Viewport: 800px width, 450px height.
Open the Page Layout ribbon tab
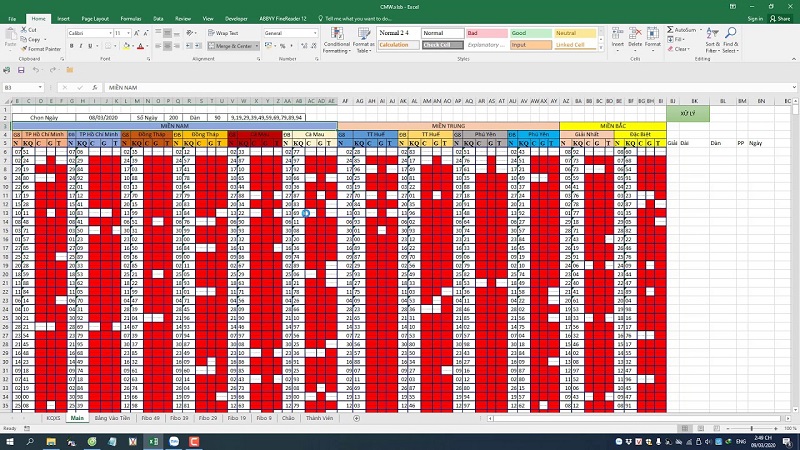point(95,19)
